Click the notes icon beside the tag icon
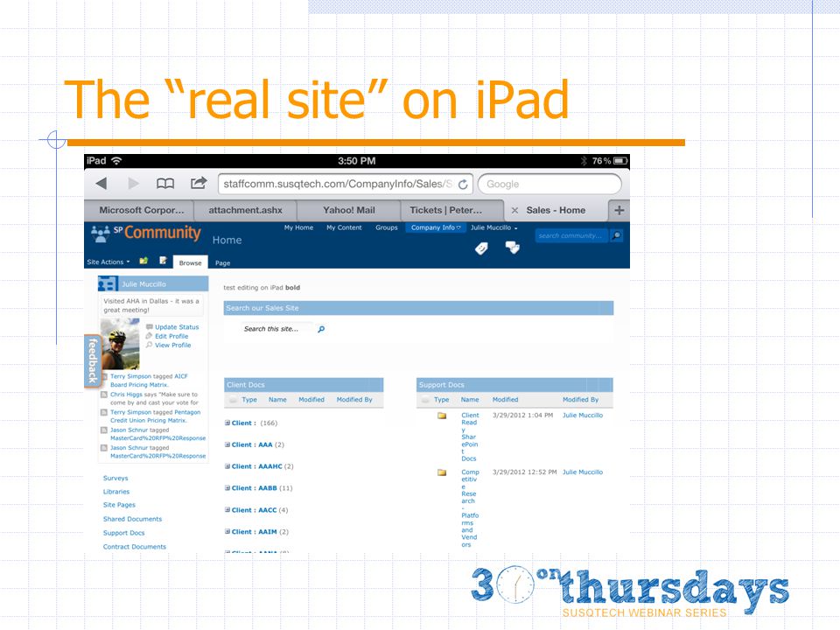840x630 pixels. 513,247
